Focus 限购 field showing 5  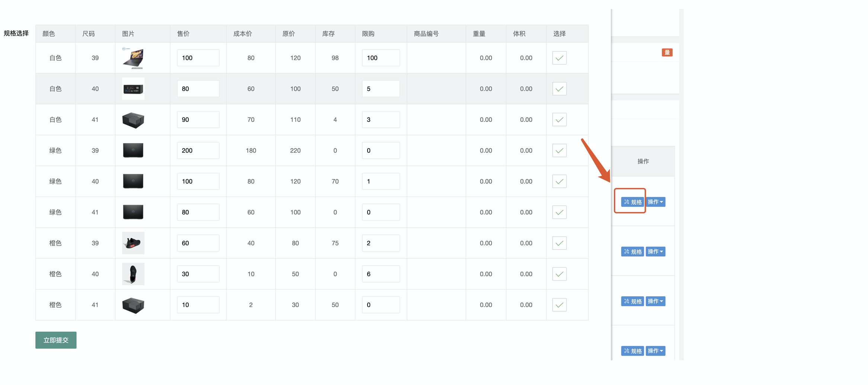[x=381, y=89]
